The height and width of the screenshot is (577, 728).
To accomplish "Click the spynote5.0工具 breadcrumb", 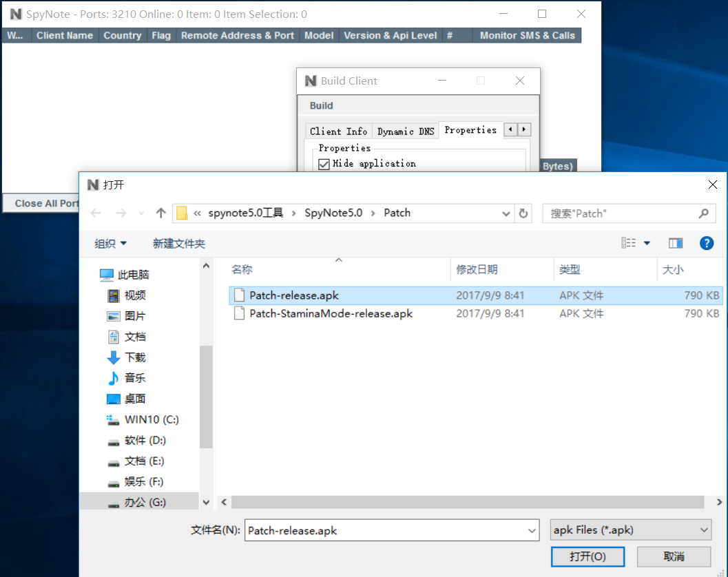I will tap(246, 213).
